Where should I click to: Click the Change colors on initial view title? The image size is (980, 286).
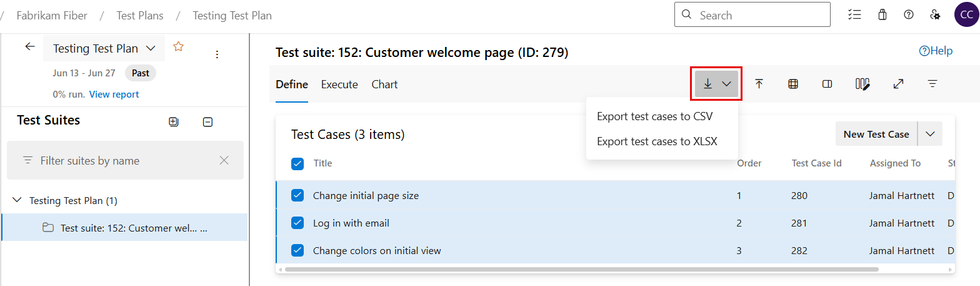coord(377,250)
